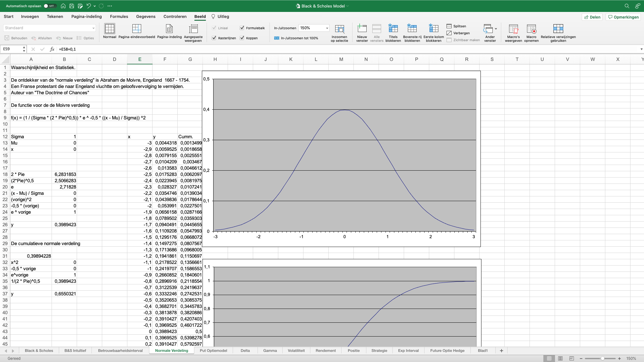The image size is (644, 362).
Task: Open a Nieuw venster
Action: 362,29
